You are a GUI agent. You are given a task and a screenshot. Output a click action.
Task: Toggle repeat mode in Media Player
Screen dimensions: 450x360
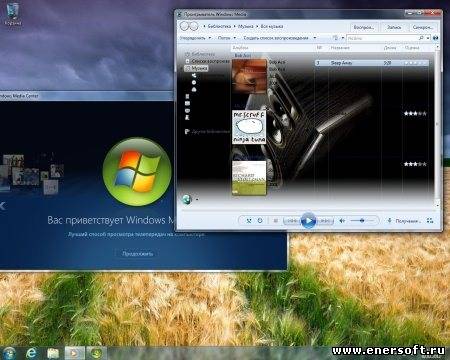[260, 220]
